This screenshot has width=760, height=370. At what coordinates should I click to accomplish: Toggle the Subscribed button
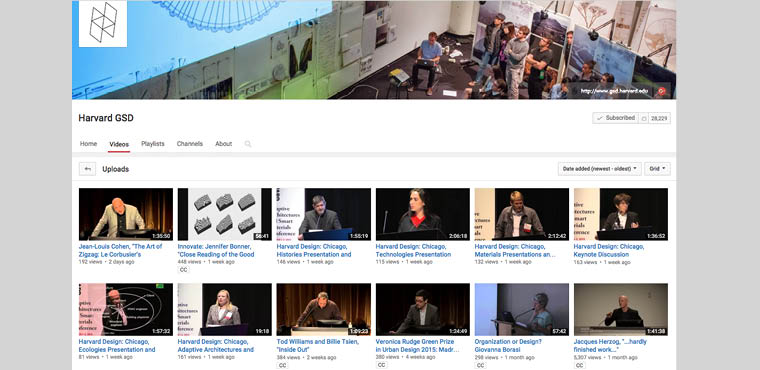616,118
